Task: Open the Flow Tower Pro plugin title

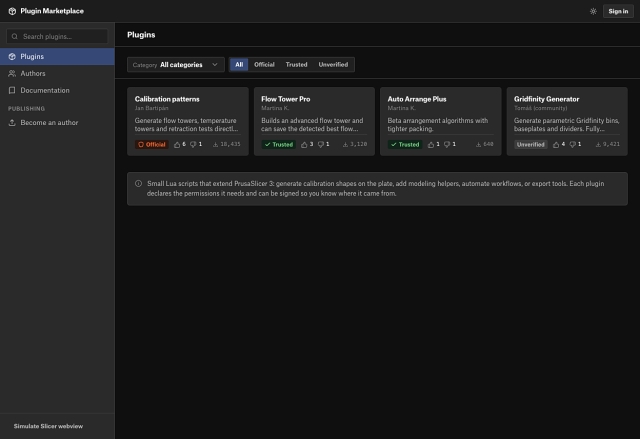Action: click(286, 99)
